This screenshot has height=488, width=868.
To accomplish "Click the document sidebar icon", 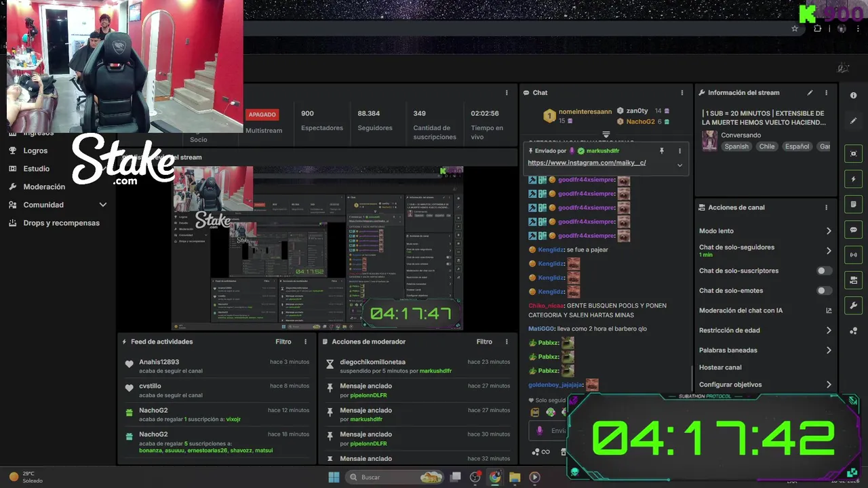I will pyautogui.click(x=853, y=204).
